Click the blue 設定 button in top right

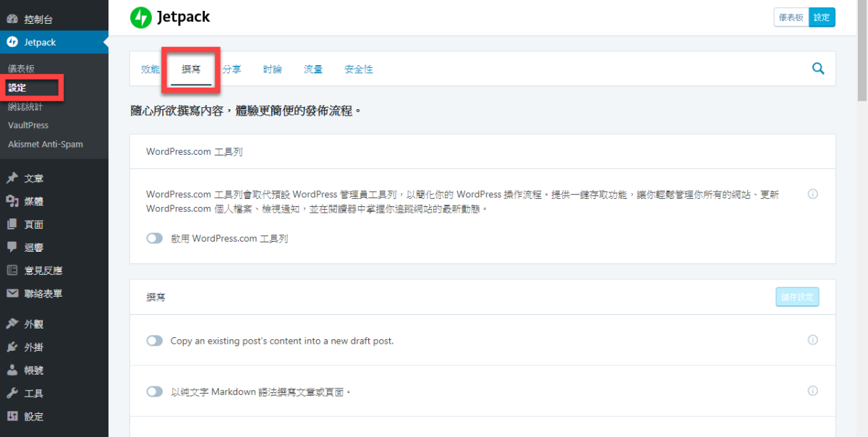coord(822,17)
